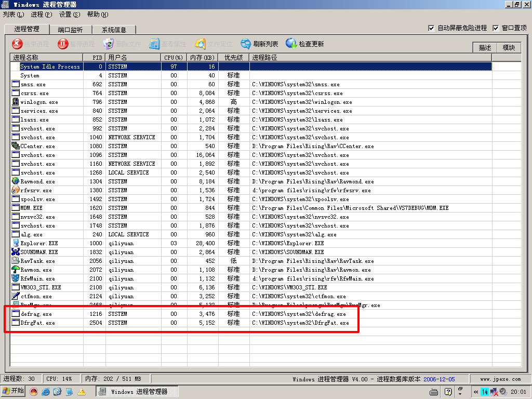Click the View Properties toolbar icon
The image size is (532, 399).
(x=154, y=44)
